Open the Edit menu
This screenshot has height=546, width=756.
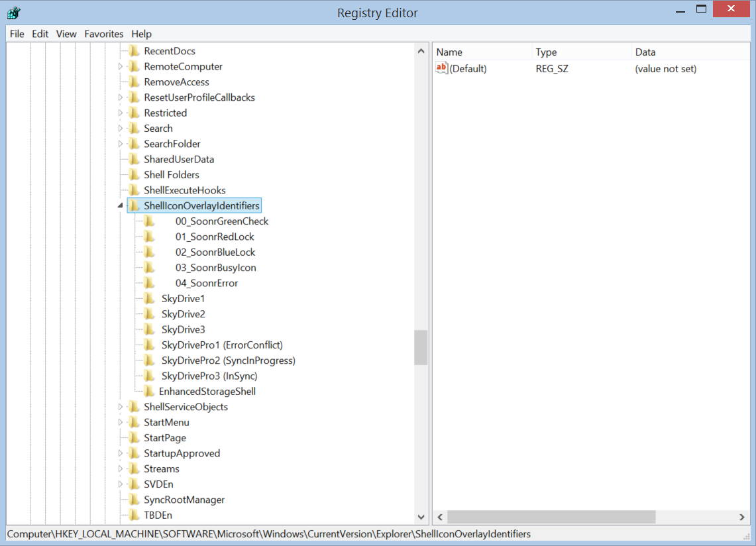click(x=40, y=34)
